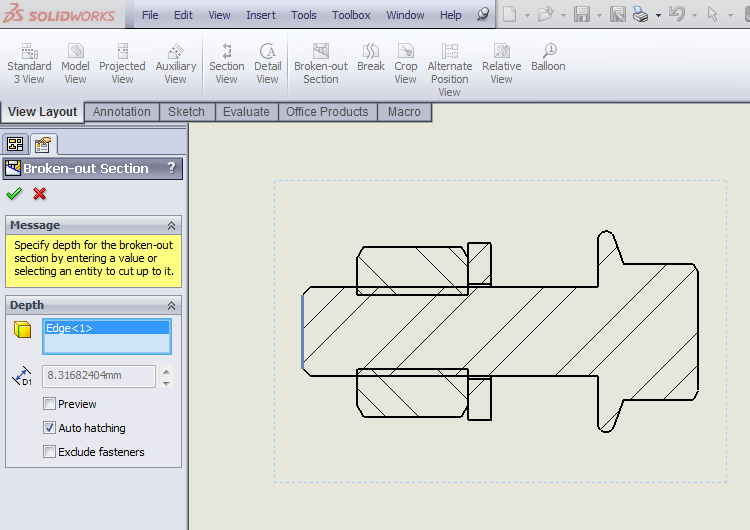Click the Edge<1> depth reference field

[107, 336]
